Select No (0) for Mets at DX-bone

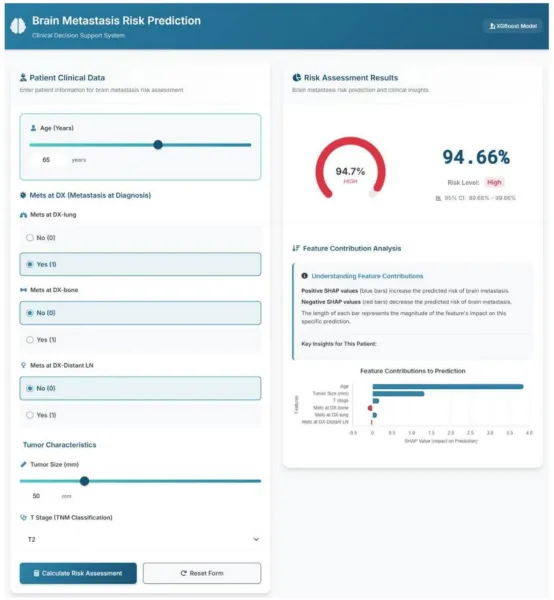click(x=140, y=313)
